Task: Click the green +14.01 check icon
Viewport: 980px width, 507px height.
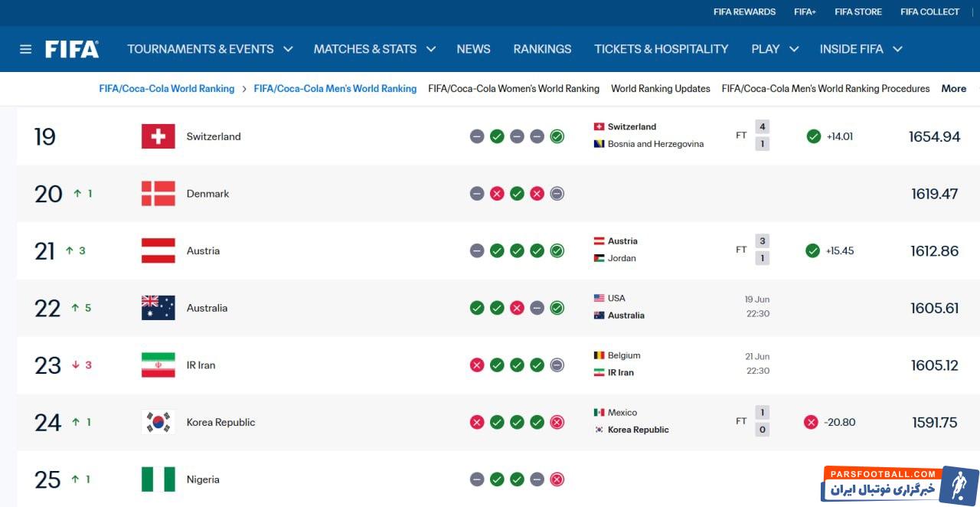Action: (814, 136)
